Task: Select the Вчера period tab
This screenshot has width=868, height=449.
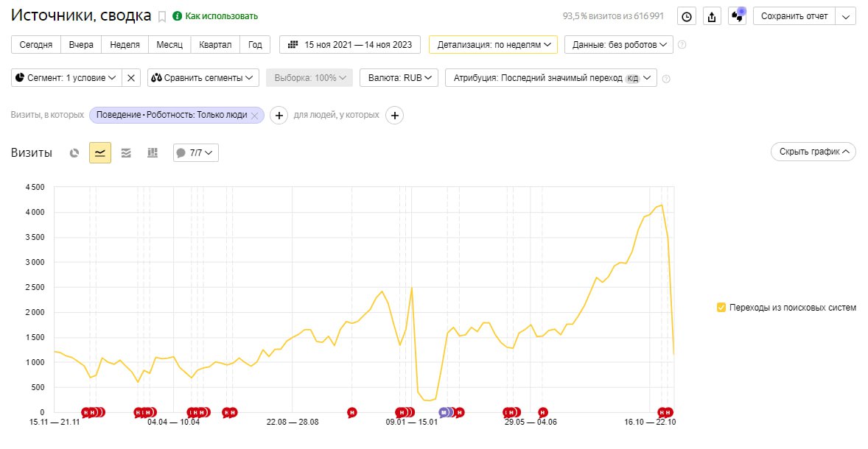Action: click(81, 45)
